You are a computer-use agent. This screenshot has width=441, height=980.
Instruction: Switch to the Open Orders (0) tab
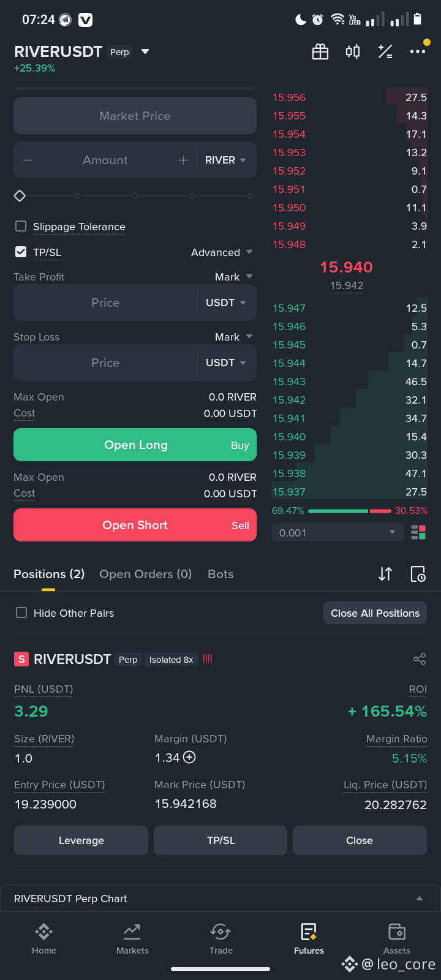point(146,574)
